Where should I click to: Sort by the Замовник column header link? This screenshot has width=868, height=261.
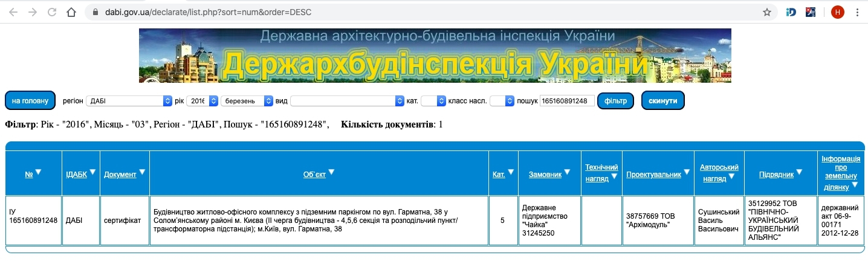click(545, 174)
